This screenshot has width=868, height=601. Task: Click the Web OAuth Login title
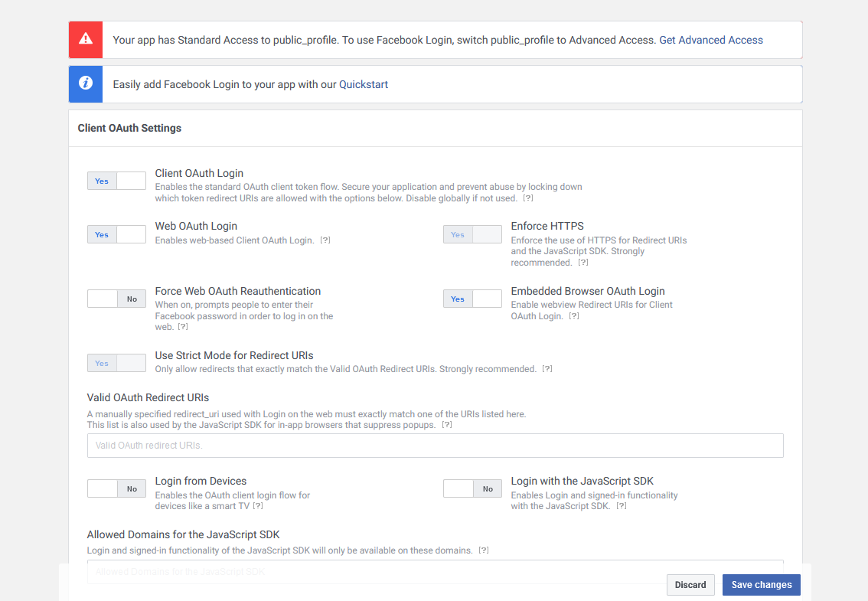196,226
